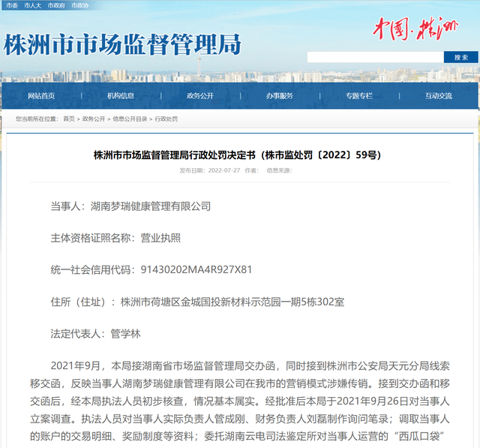
Task: Go to 首页 in the breadcrumb
Action: [x=69, y=119]
